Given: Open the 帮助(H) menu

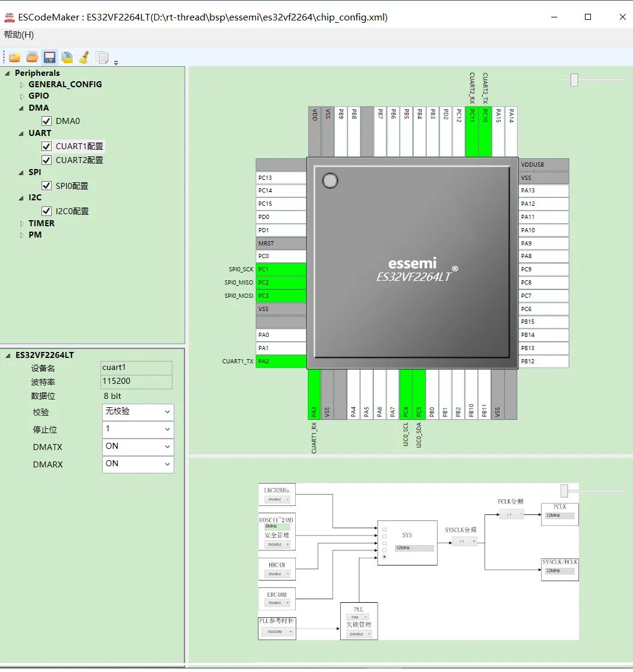Looking at the screenshot, I should point(19,35).
